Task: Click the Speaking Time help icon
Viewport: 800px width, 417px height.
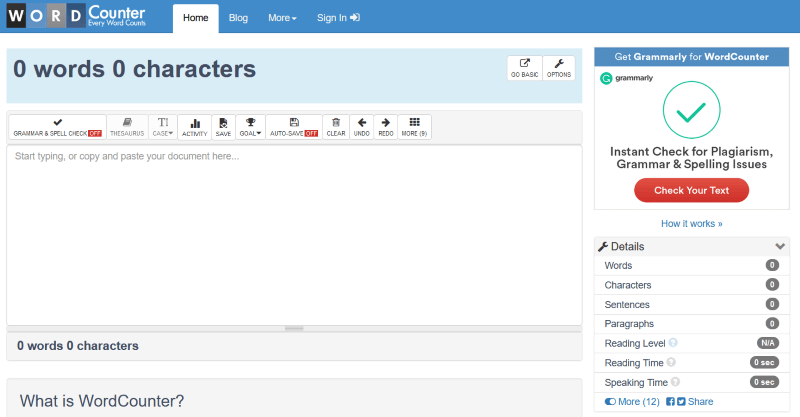Action: (675, 382)
